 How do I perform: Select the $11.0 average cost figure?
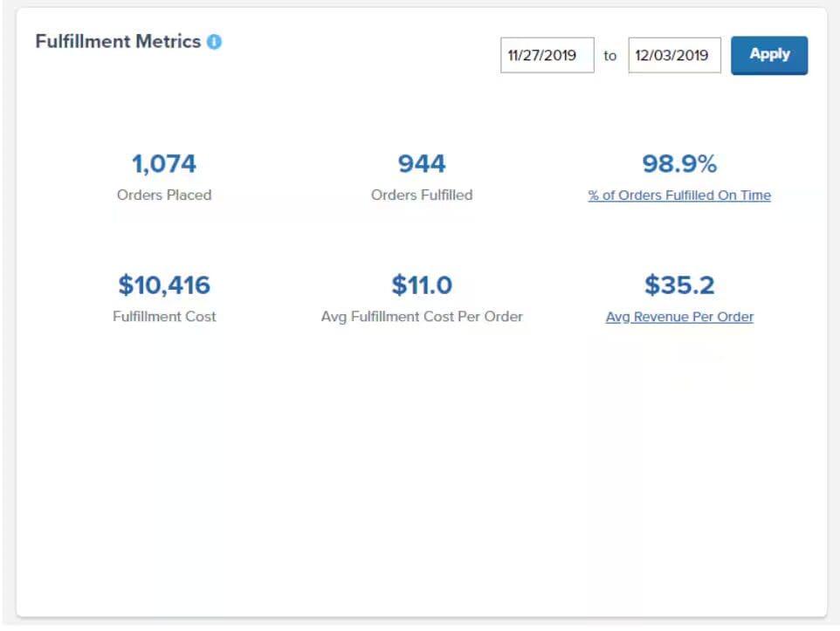pyautogui.click(x=422, y=285)
